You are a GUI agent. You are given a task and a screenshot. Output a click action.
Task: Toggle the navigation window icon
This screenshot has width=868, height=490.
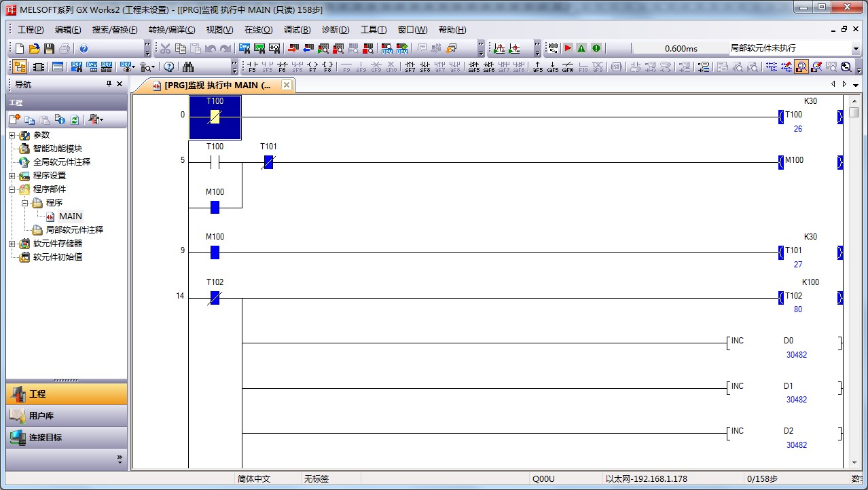[x=20, y=67]
